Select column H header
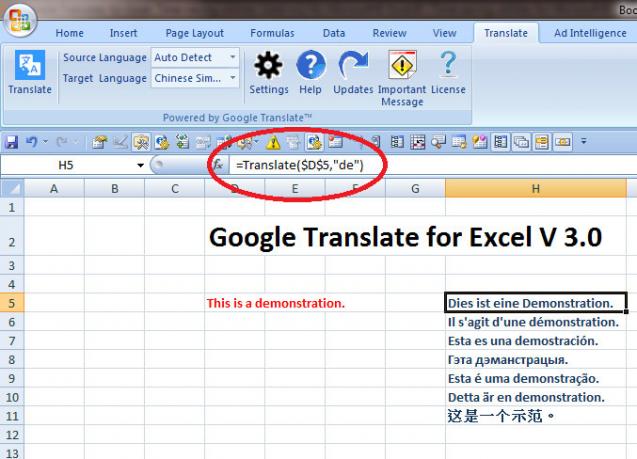The image size is (637, 459). click(536, 188)
